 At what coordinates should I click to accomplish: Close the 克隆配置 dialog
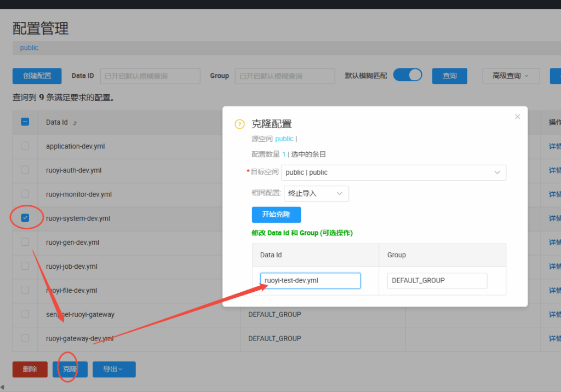click(518, 117)
